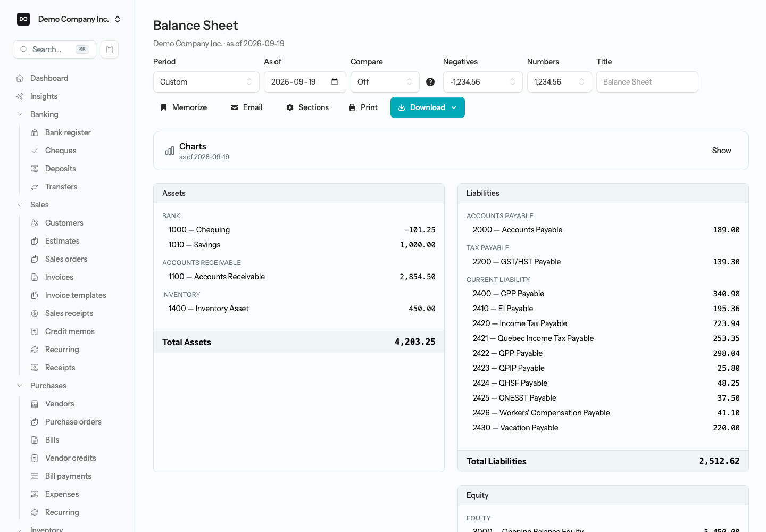Focus the Search field in sidebar
This screenshot has height=532, width=766.
[54, 49]
